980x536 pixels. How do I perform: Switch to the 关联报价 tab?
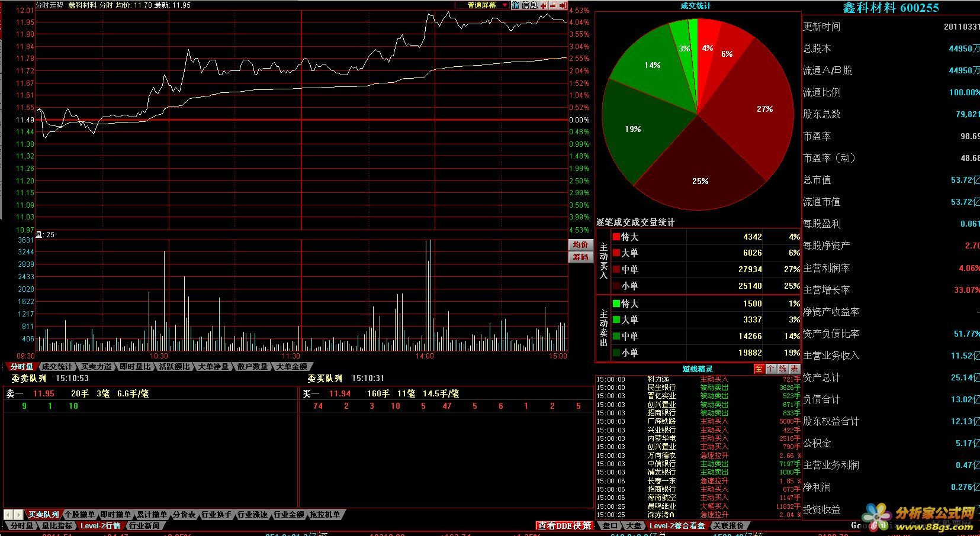(728, 525)
